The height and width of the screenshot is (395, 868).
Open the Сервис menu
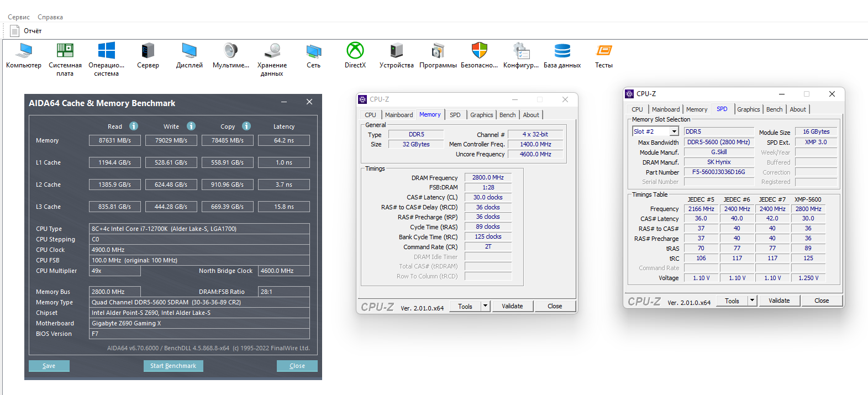coord(19,17)
